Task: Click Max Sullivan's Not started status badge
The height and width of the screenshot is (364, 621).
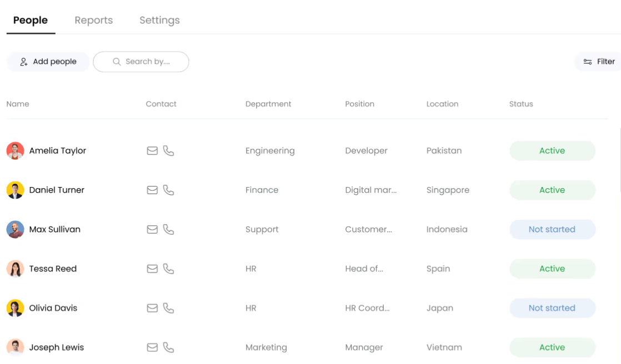Action: click(x=552, y=230)
